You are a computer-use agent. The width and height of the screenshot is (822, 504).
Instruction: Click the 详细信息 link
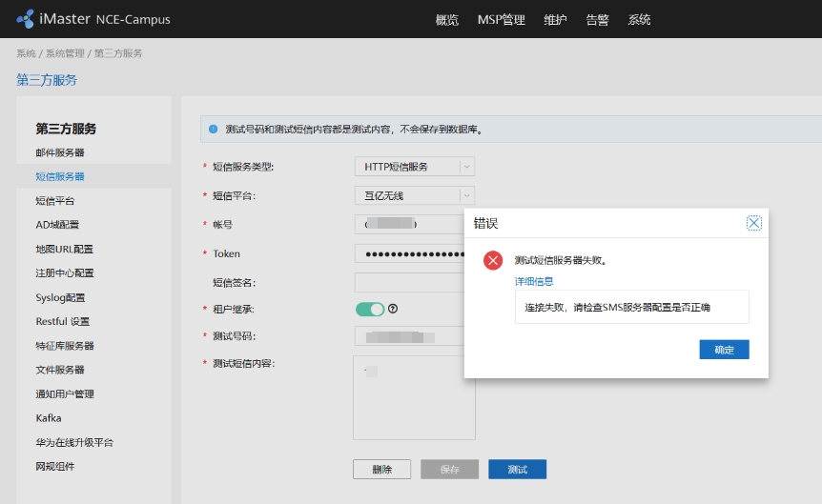pyautogui.click(x=534, y=281)
